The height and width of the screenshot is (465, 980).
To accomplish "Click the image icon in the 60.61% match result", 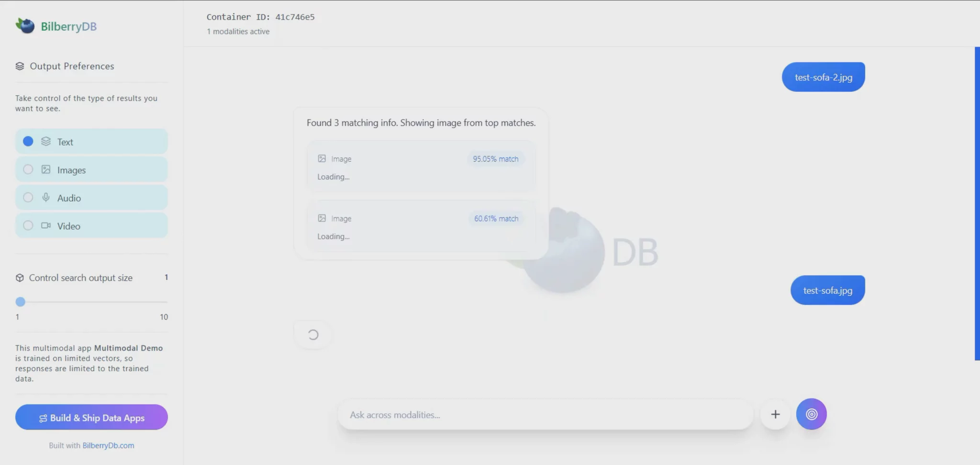I will pyautogui.click(x=322, y=218).
